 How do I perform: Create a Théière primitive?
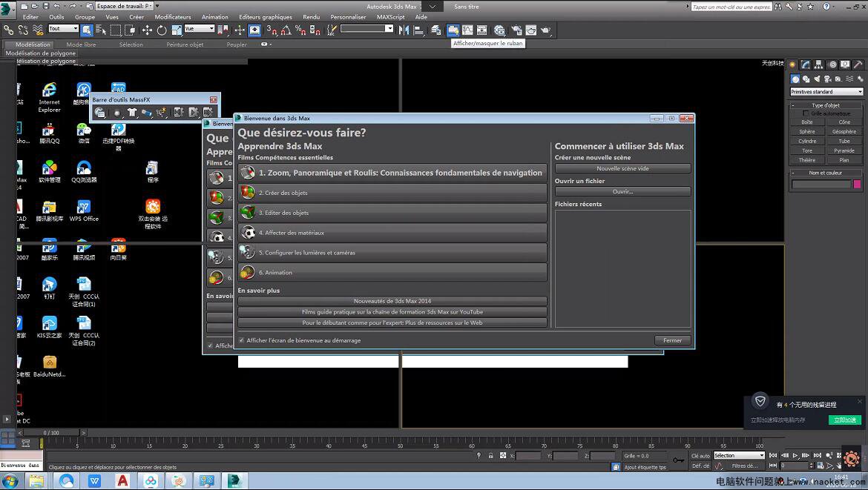click(806, 160)
